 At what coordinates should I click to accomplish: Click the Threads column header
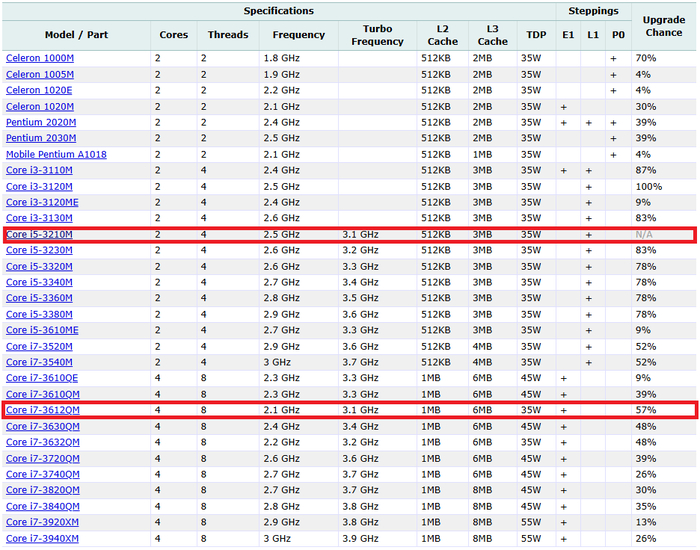pyautogui.click(x=228, y=35)
